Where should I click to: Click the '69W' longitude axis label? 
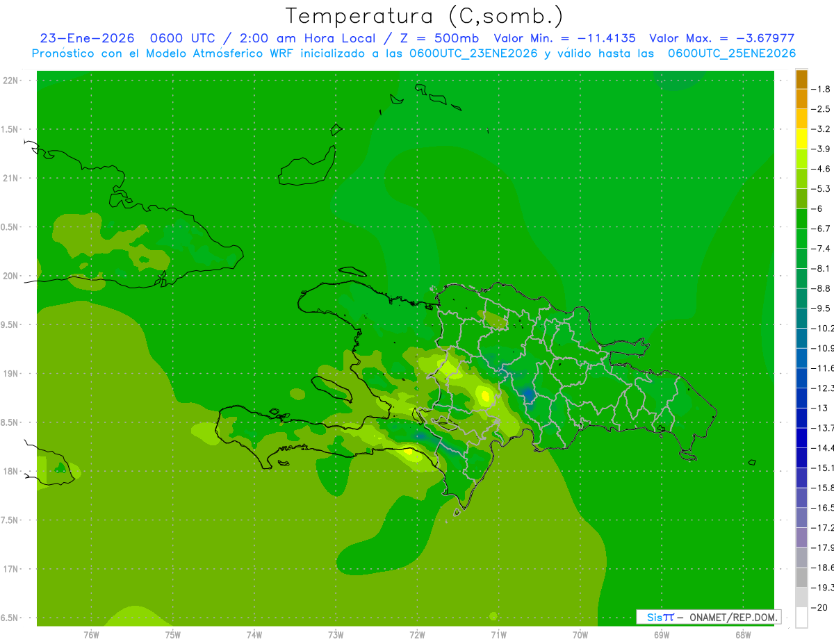pyautogui.click(x=661, y=635)
